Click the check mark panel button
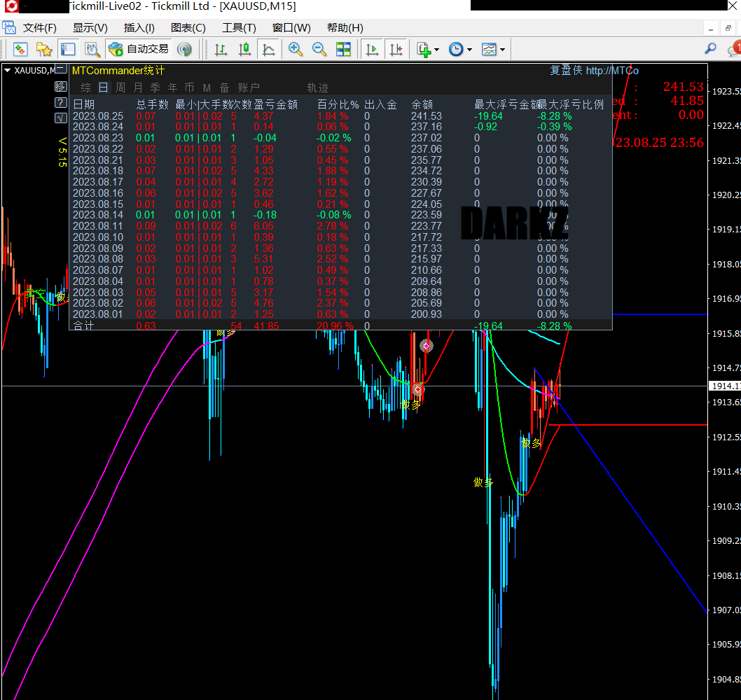The height and width of the screenshot is (700, 741). tap(61, 118)
